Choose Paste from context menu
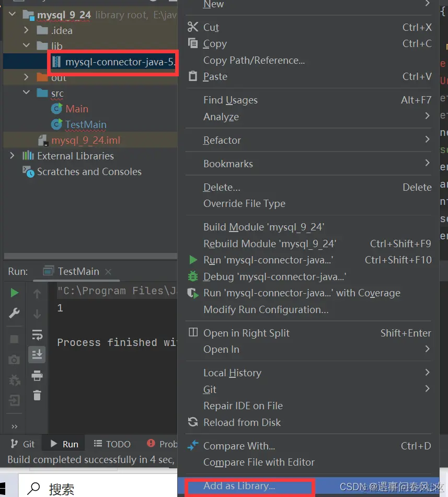This screenshot has width=448, height=497. click(308, 76)
